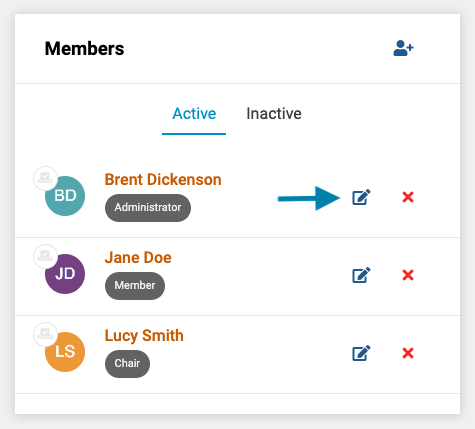Click the Administrator role badge
475x429 pixels.
click(148, 208)
